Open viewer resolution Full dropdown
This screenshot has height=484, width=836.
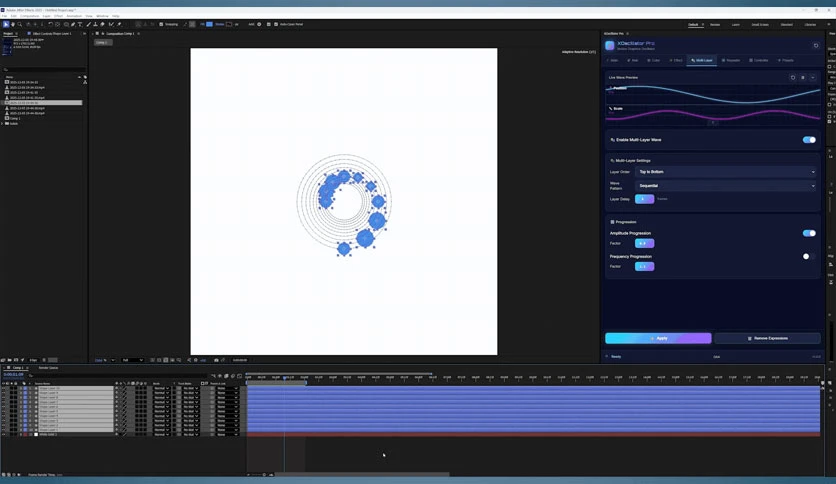coord(132,360)
